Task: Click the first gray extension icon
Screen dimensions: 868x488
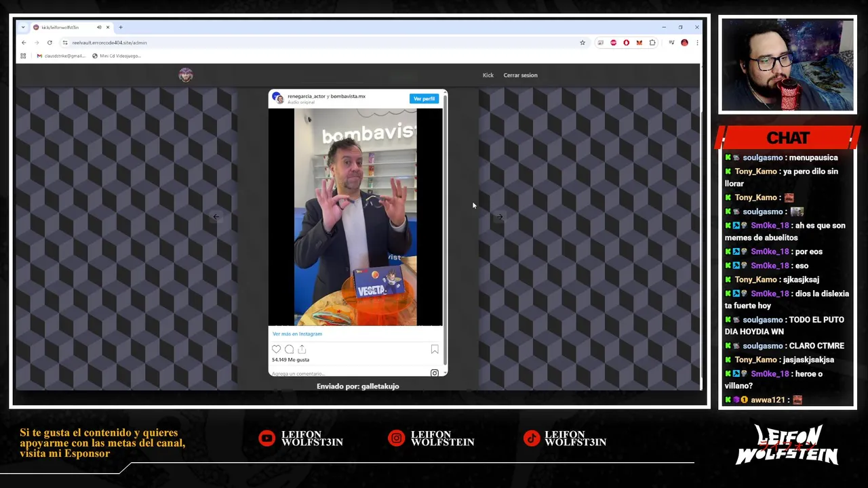Action: (x=600, y=43)
